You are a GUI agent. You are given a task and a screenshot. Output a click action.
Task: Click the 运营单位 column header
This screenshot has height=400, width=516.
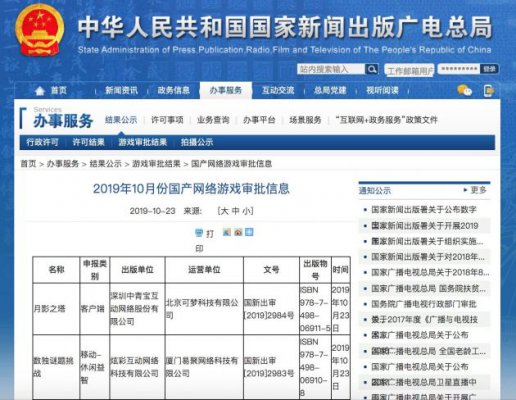point(204,270)
